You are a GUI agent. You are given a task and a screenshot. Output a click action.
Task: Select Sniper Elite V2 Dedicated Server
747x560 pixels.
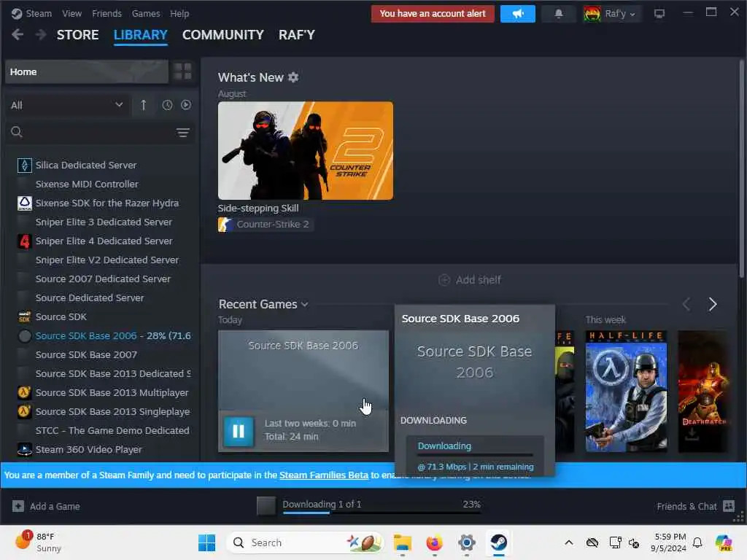click(x=107, y=260)
